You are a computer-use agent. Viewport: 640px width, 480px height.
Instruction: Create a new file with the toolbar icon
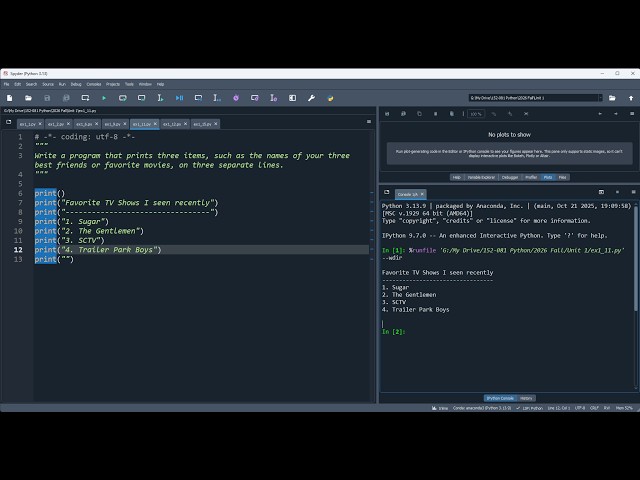click(x=9, y=98)
